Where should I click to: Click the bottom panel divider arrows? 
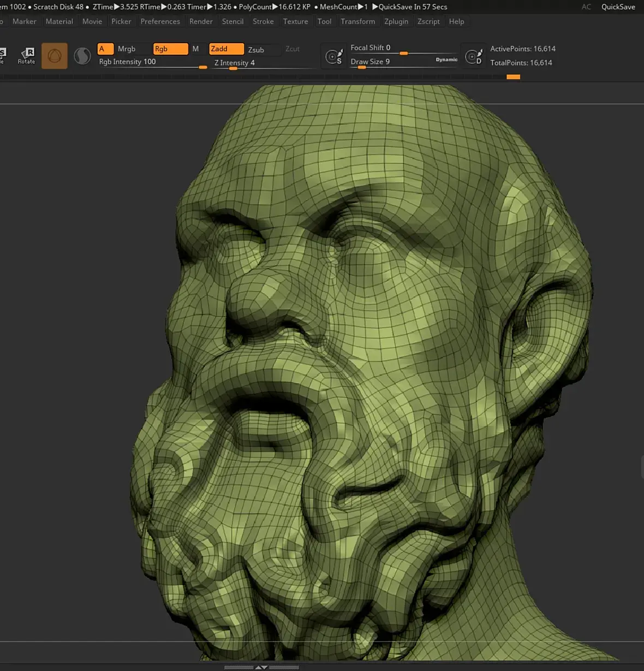pyautogui.click(x=261, y=667)
